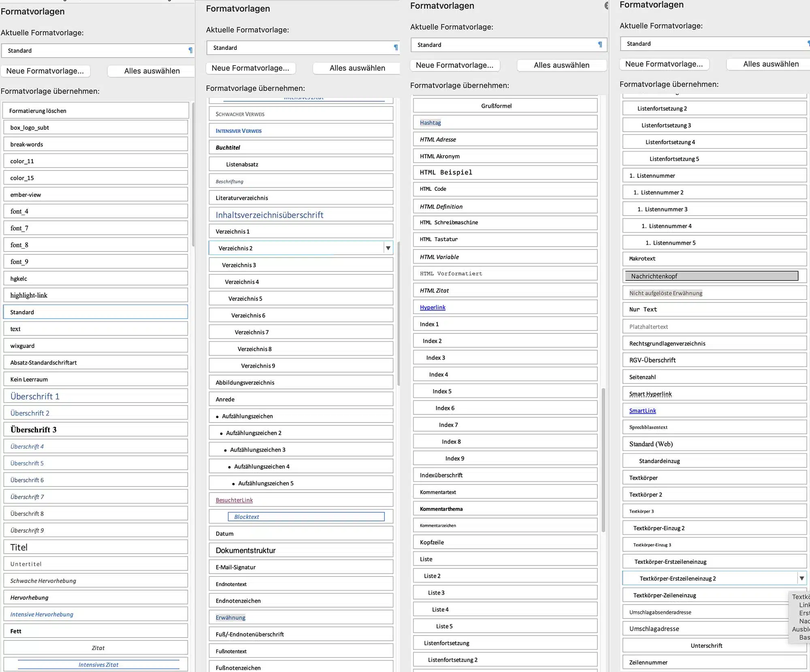Viewport: 810px width, 672px height.
Task: Select the BesuchterLink style
Action: 301,500
